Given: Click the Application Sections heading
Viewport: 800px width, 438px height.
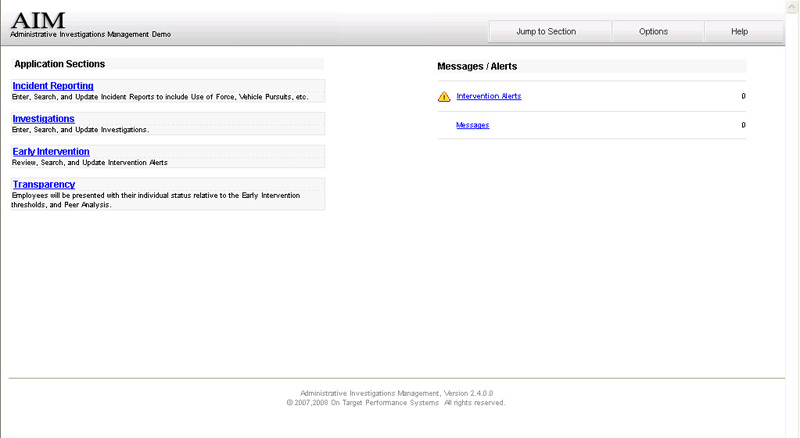Looking at the screenshot, I should [x=60, y=64].
